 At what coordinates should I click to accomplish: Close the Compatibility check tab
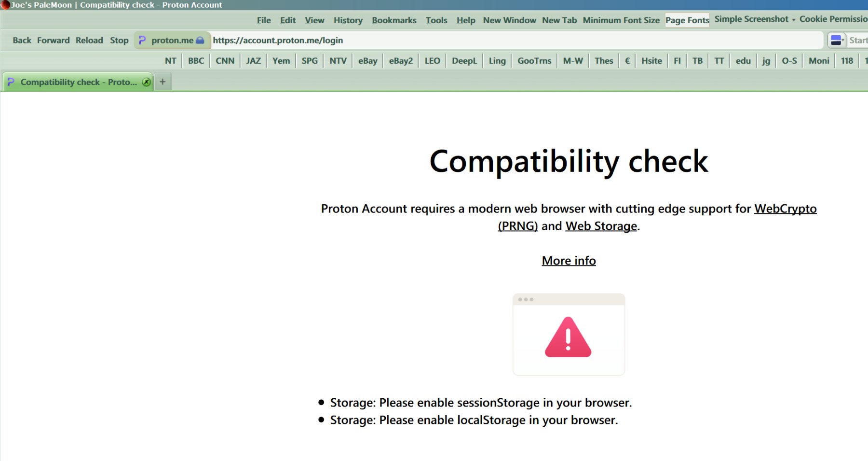coord(147,82)
